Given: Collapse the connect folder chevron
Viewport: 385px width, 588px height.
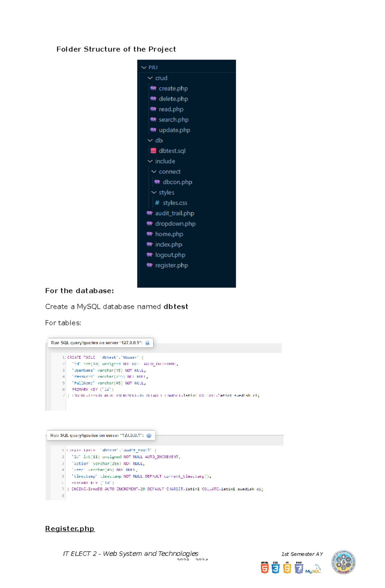Looking at the screenshot, I should point(154,172).
